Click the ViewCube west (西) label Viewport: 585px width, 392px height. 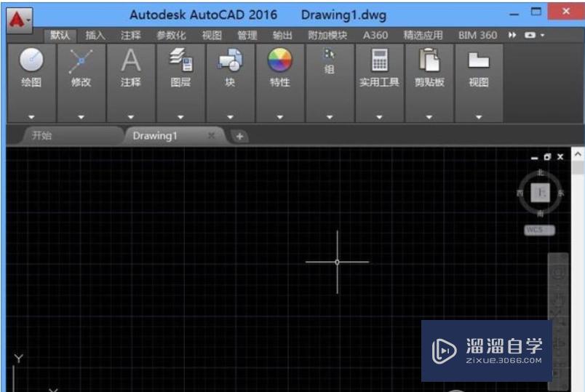(520, 193)
